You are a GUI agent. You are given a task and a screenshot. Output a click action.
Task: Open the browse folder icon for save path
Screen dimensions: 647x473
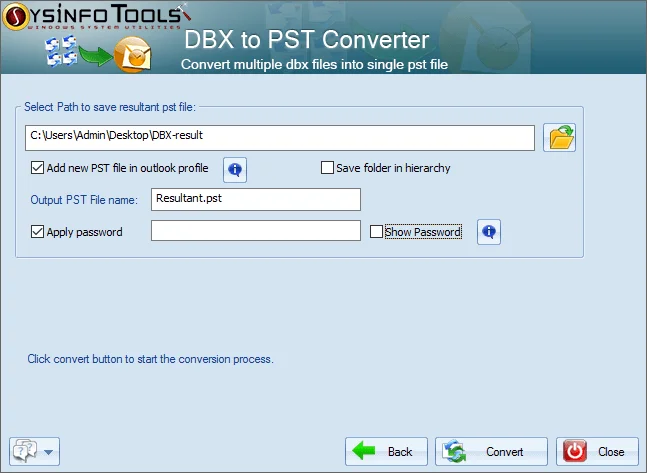point(559,137)
